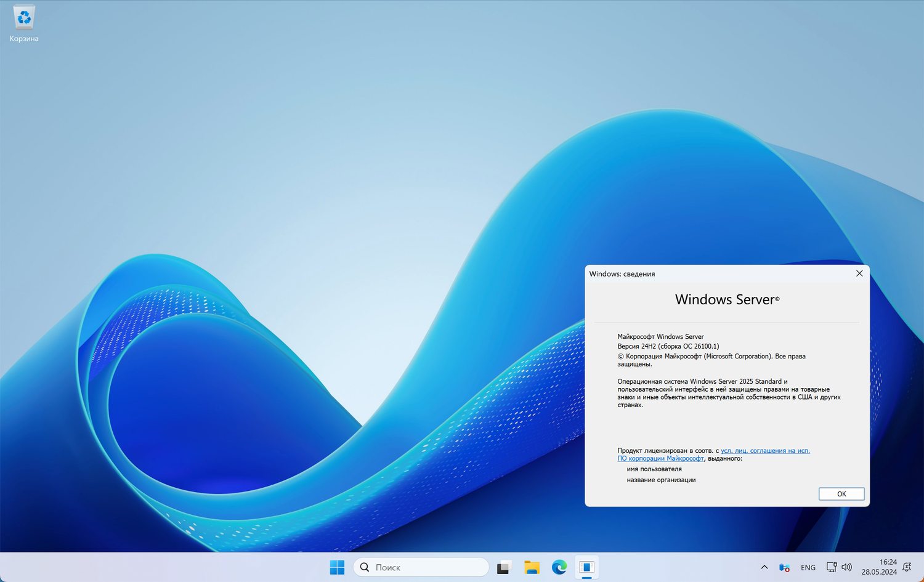Click the 'имя пользователя' text
The height and width of the screenshot is (582, 924).
(x=654, y=469)
